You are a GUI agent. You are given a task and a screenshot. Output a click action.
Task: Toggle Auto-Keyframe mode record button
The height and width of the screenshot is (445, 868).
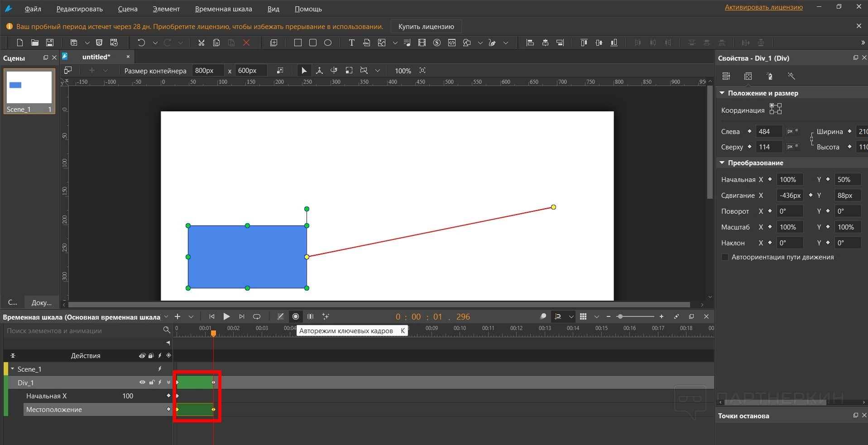[x=296, y=316]
